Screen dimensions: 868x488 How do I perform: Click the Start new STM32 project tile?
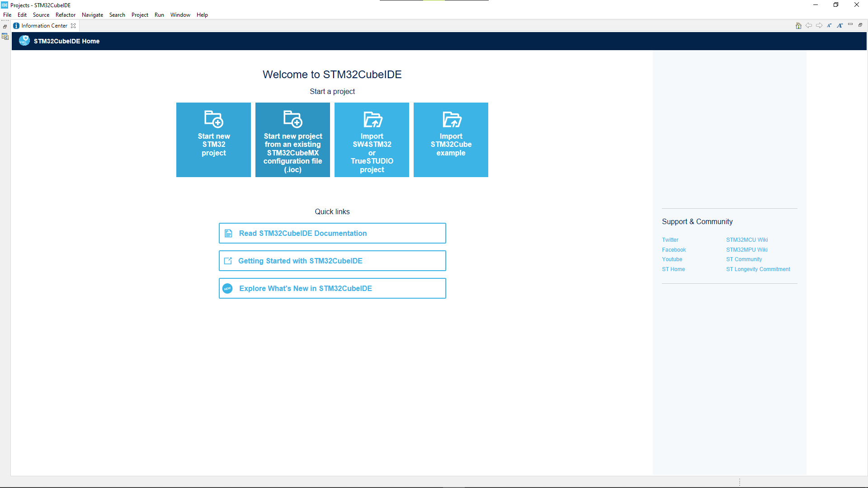pos(213,140)
